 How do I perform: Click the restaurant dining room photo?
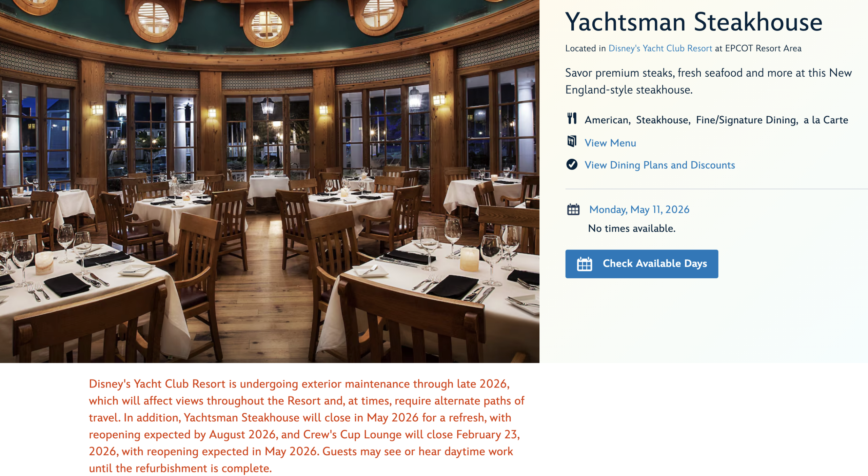point(270,181)
